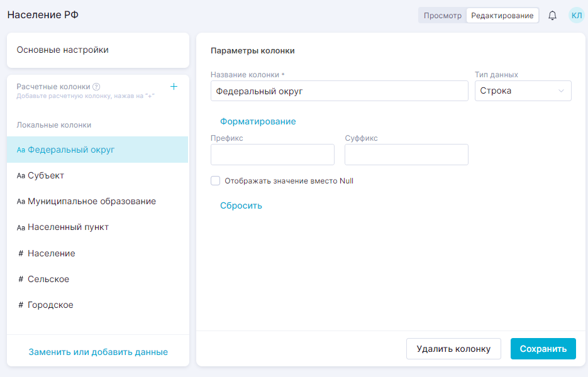Switch to Просмотр mode

[442, 16]
